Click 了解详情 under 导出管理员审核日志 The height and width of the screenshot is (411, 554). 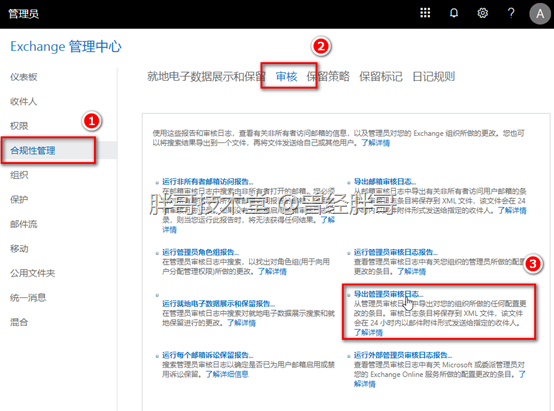point(369,333)
